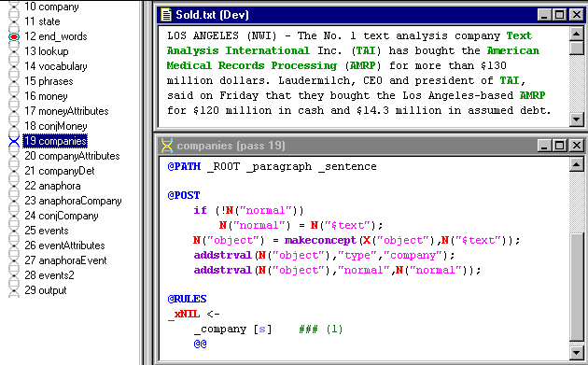Click the DNA icon beside 16 money
This screenshot has height=365, width=588.
click(14, 96)
